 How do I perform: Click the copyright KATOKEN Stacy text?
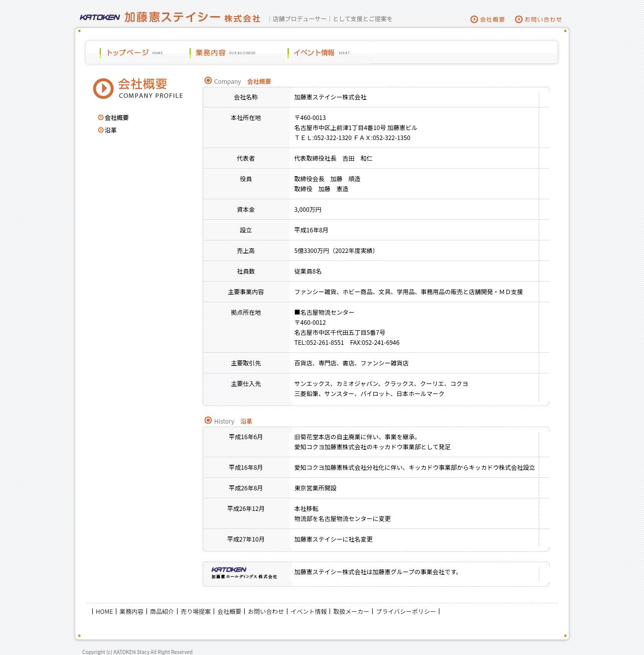tap(137, 652)
